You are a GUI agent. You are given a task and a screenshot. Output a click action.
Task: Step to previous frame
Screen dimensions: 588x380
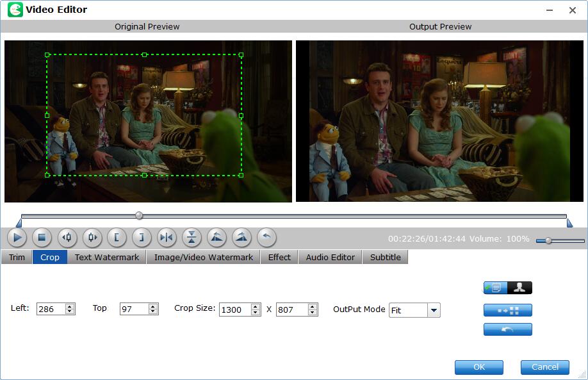click(x=67, y=238)
